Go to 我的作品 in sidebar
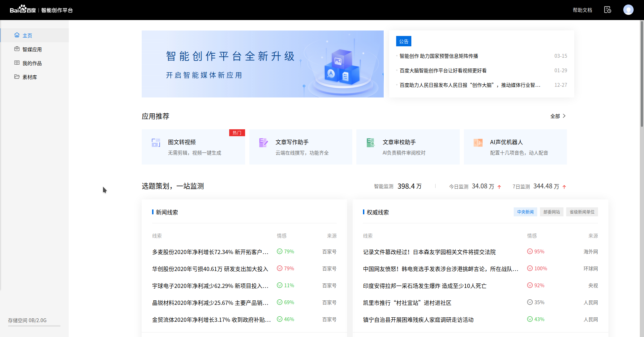The image size is (644, 337). coord(32,63)
